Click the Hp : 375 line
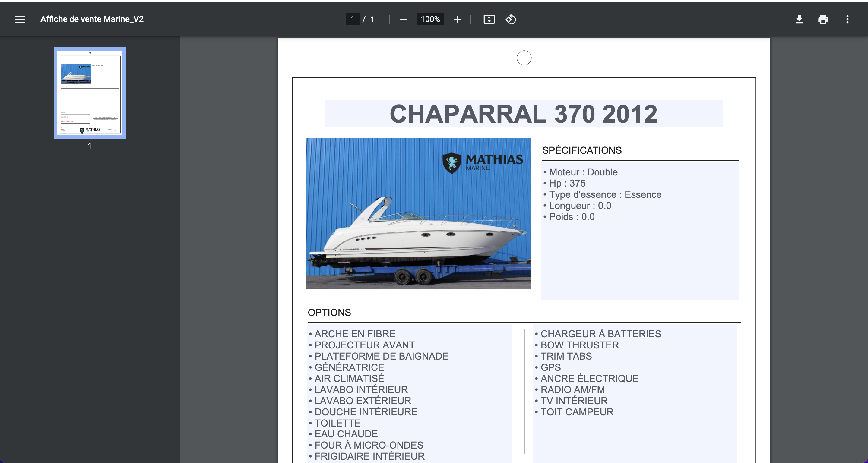The width and height of the screenshot is (868, 463). [x=564, y=183]
